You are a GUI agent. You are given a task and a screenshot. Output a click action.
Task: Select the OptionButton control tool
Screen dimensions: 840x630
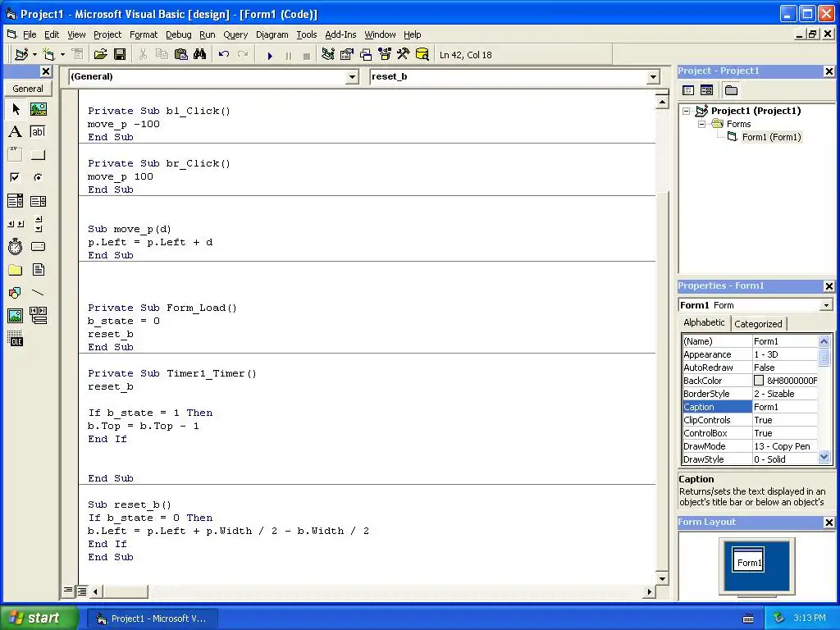pos(38,177)
